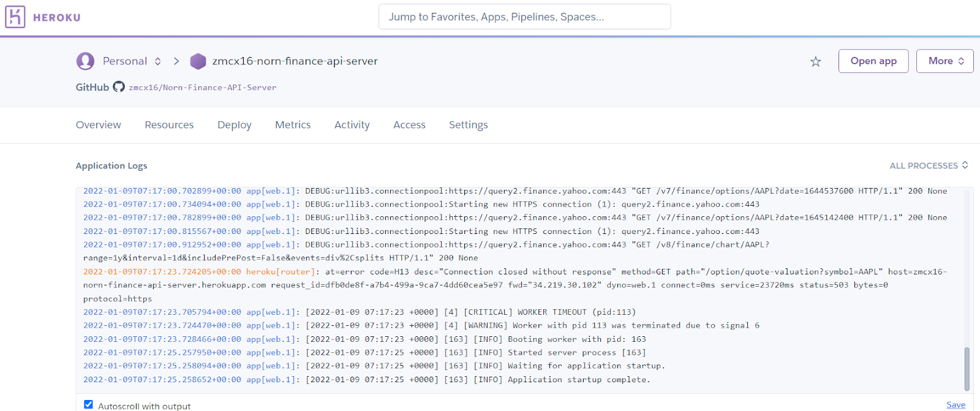Focus the Jump to Favorites search field
This screenshot has width=980, height=411.
tap(524, 17)
